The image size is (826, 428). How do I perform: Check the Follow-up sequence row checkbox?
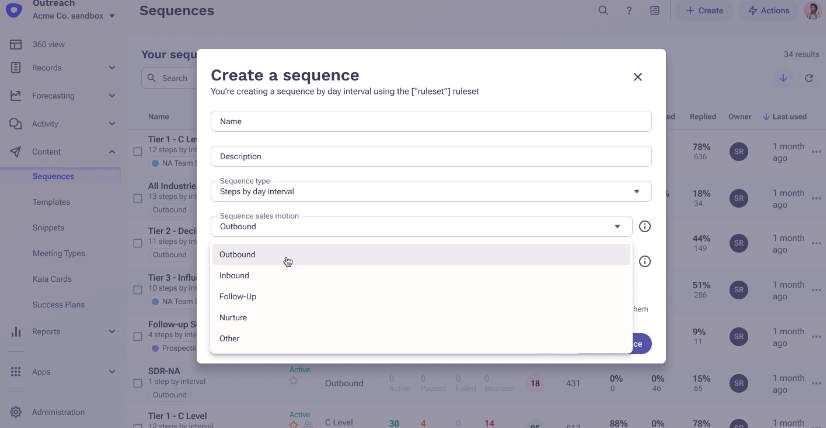137,336
